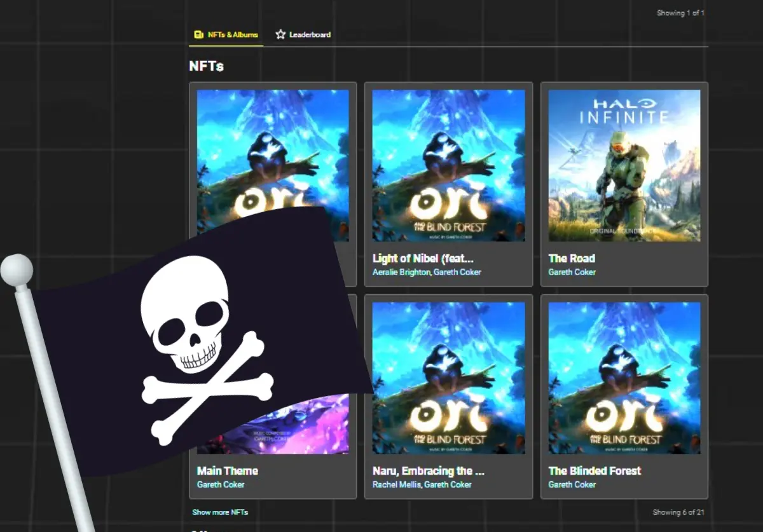
Task: Visit artist Aeralie Brighton's page
Action: click(402, 272)
